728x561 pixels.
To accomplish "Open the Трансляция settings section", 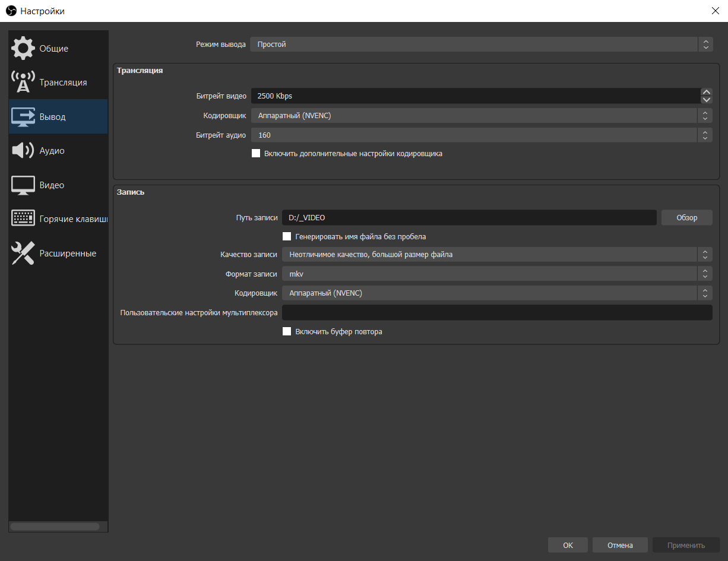I will tap(58, 83).
